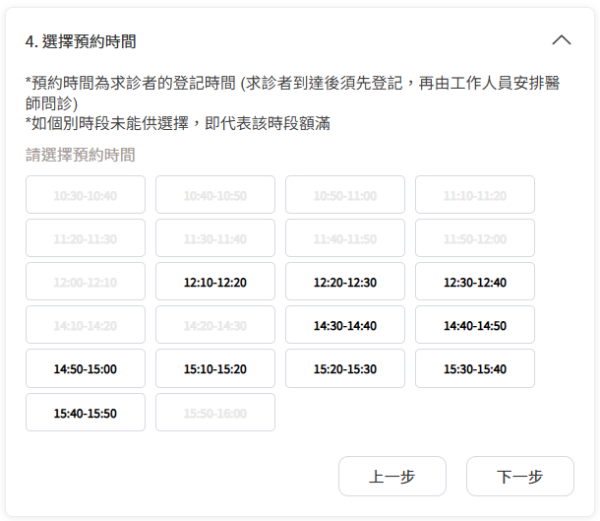Click the 請選擇預約時間 label
Screen dimensions: 600x521
coord(80,155)
